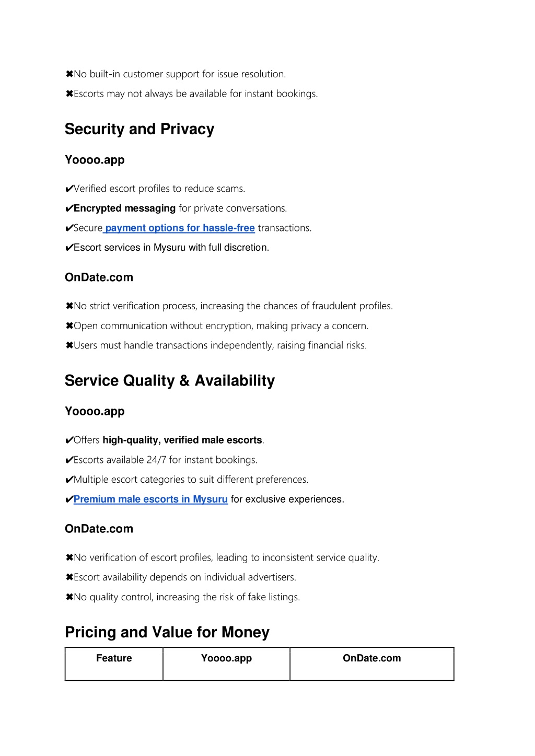Click the "Pricing and Value for Money" heading
The width and height of the screenshot is (535, 756).
167,632
